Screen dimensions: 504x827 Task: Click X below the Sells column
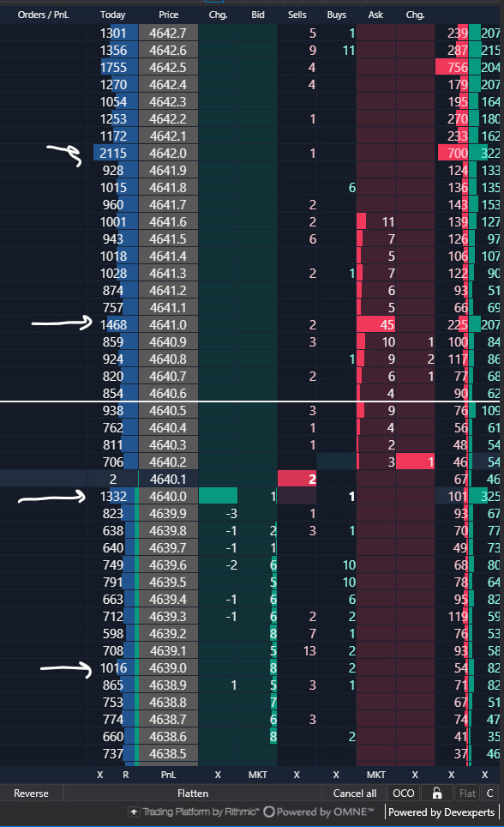297,775
